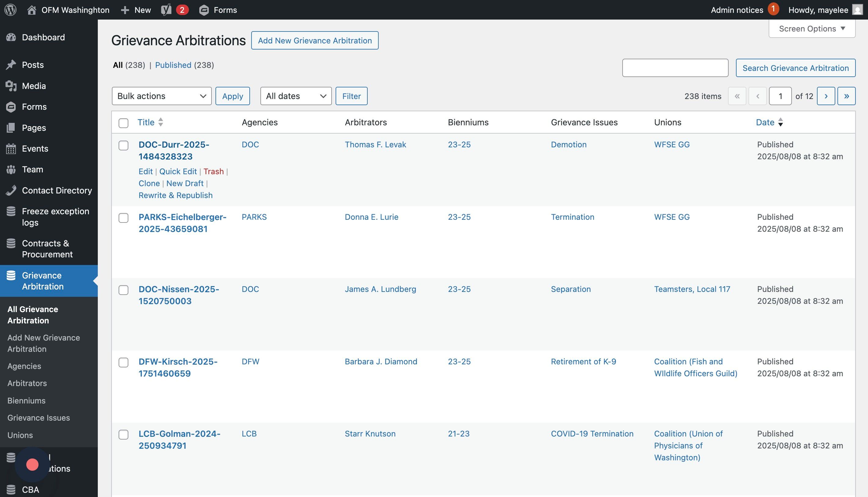Viewport: 868px width, 497px height.
Task: Open the Media library icon
Action: click(x=11, y=86)
